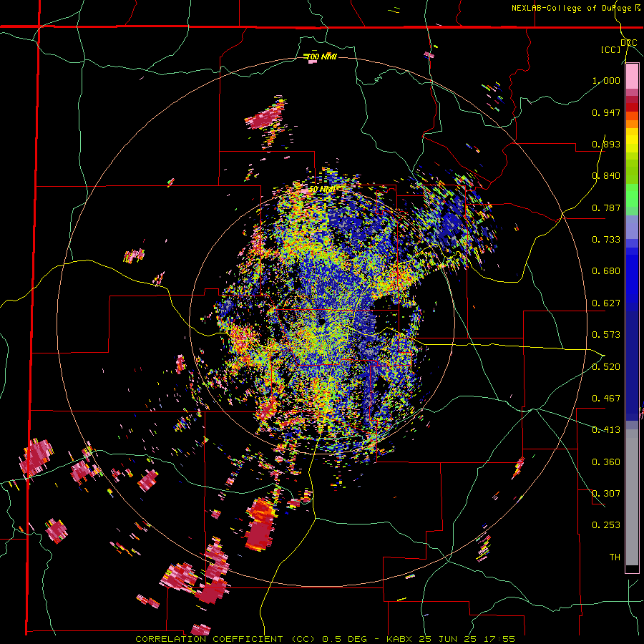Click the 50 NMI range ring label
This screenshot has width=644, height=644.
pyautogui.click(x=323, y=190)
